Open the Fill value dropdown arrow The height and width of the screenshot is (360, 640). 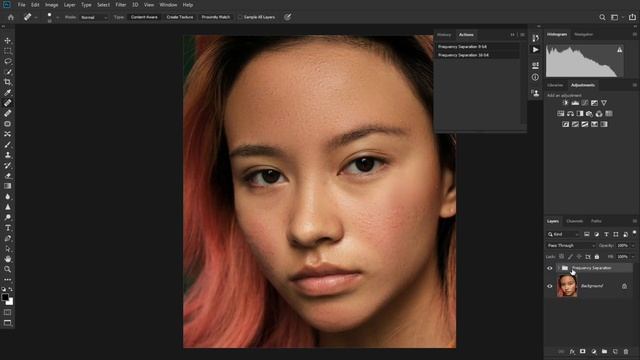(x=633, y=257)
